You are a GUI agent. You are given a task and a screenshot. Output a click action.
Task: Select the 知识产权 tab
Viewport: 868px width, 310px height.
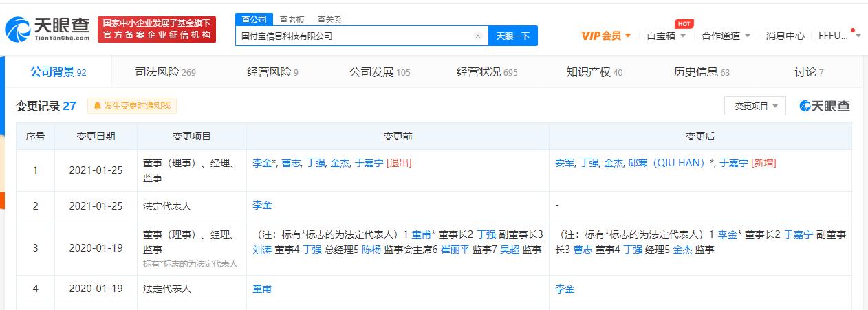point(594,71)
